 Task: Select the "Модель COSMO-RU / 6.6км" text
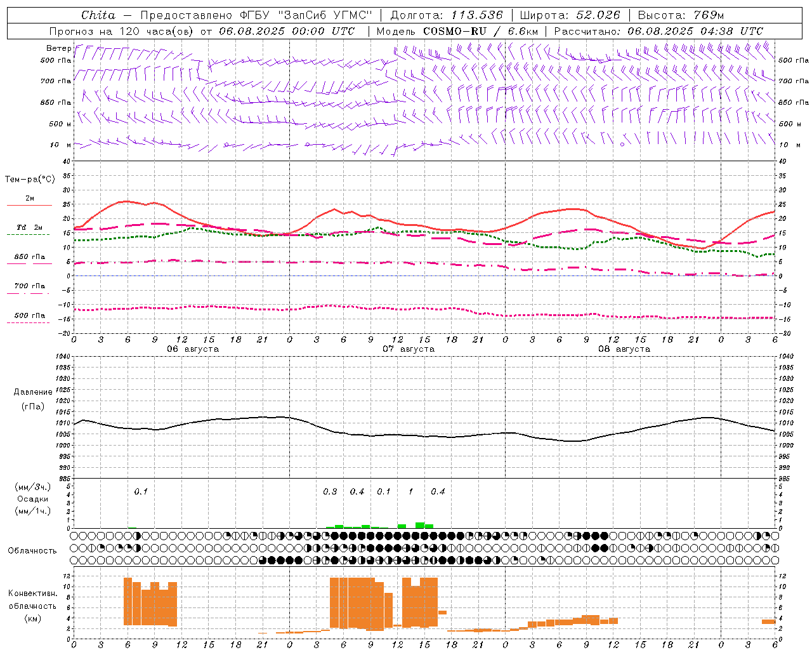coord(457,31)
